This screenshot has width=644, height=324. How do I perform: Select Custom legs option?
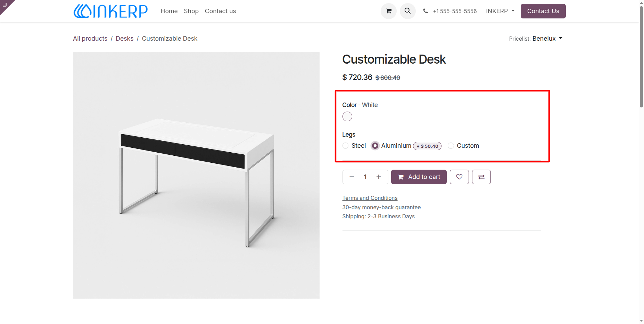point(451,146)
